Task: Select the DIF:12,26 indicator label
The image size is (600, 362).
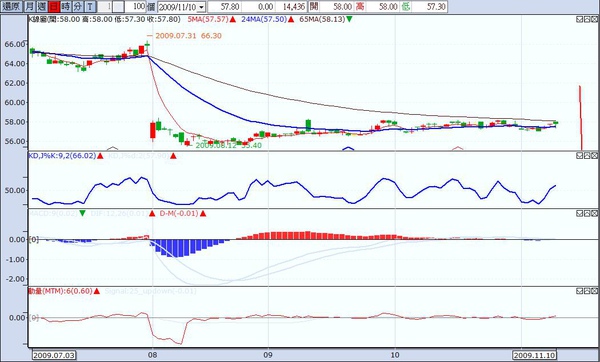Action: tap(119, 214)
